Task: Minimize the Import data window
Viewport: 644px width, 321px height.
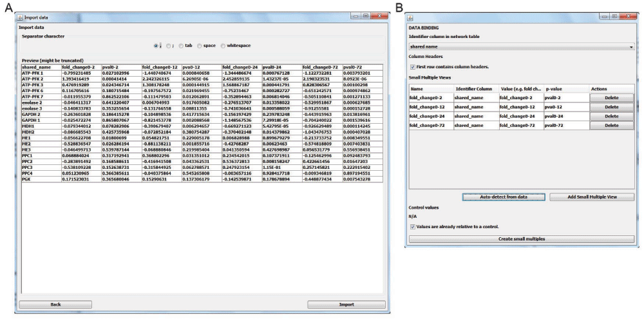Action: pyautogui.click(x=355, y=16)
